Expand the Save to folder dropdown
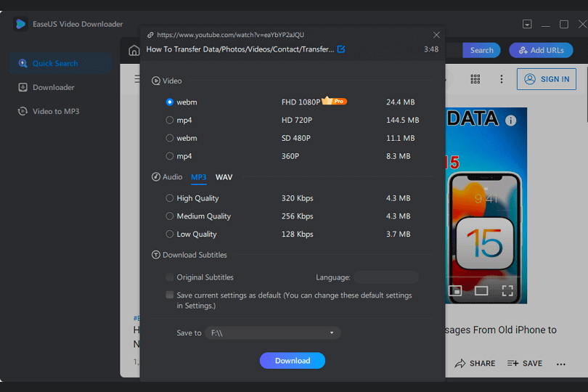The height and width of the screenshot is (392, 588). point(332,333)
